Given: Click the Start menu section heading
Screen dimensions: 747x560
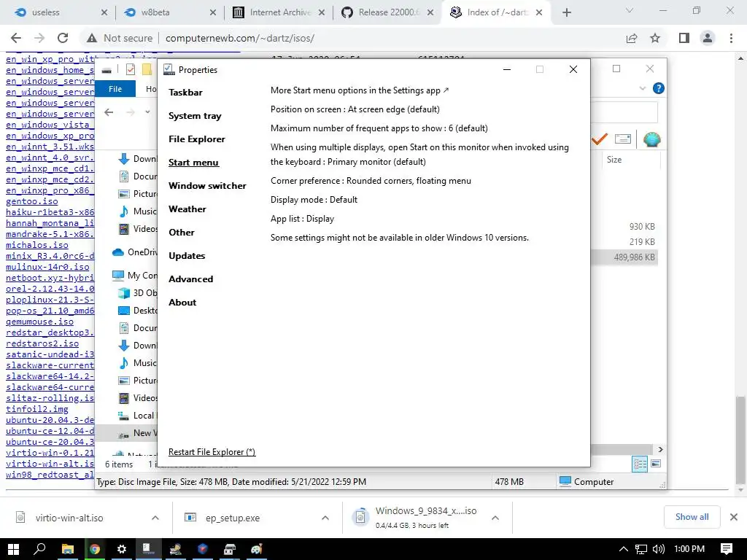Looking at the screenshot, I should (x=193, y=163).
